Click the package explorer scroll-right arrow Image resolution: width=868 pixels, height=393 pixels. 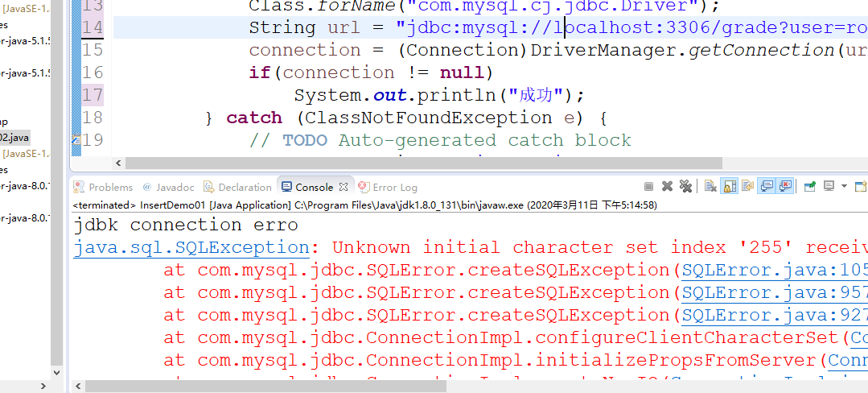(43, 386)
